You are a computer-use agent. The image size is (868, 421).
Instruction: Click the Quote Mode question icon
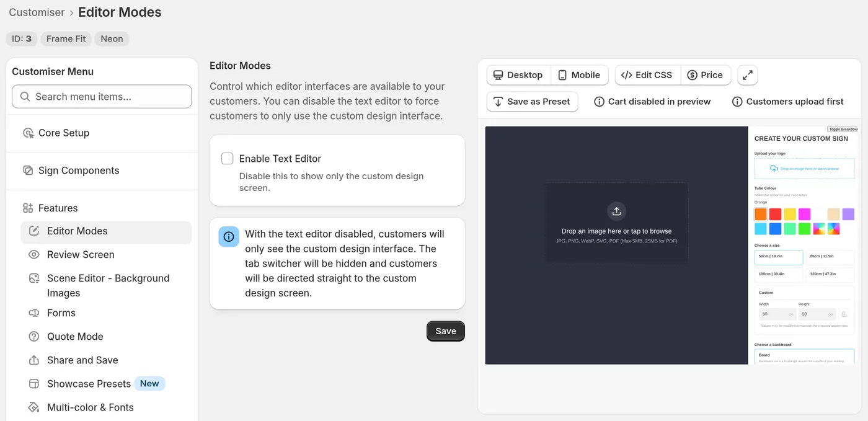(x=34, y=337)
